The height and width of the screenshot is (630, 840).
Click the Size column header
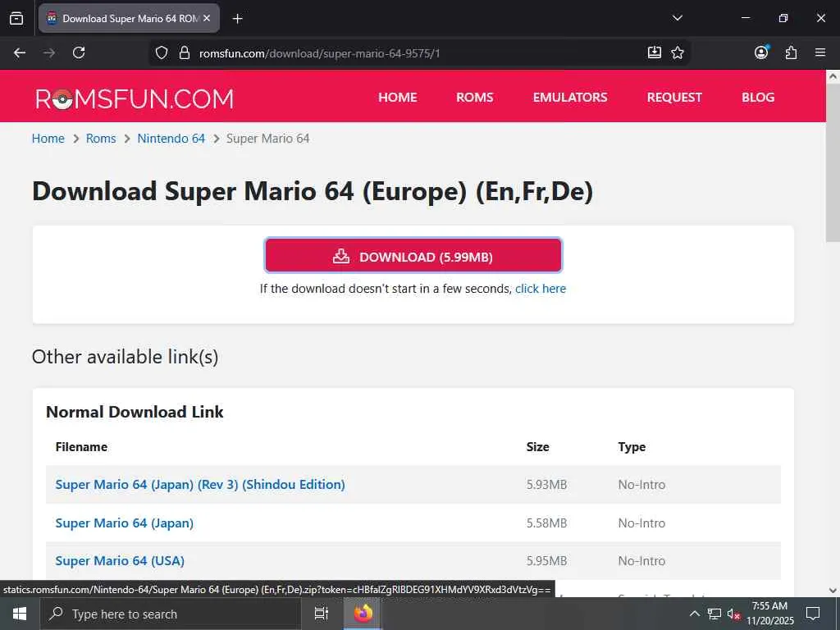click(538, 447)
